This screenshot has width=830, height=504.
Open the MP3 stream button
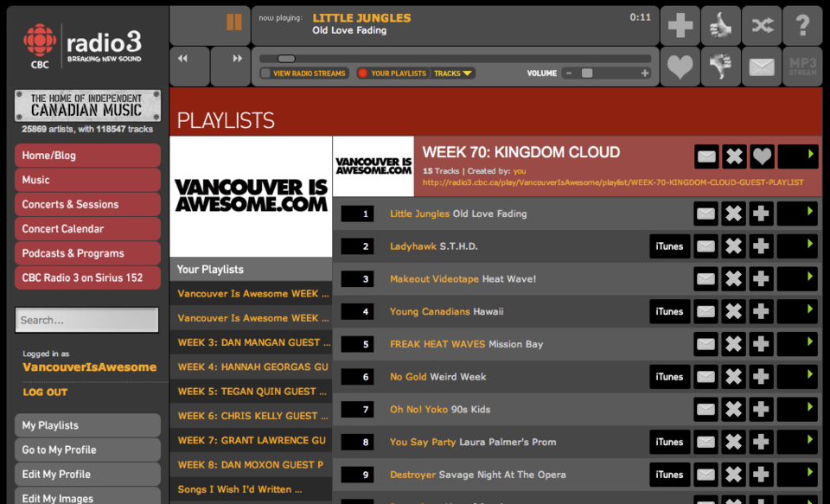click(802, 67)
